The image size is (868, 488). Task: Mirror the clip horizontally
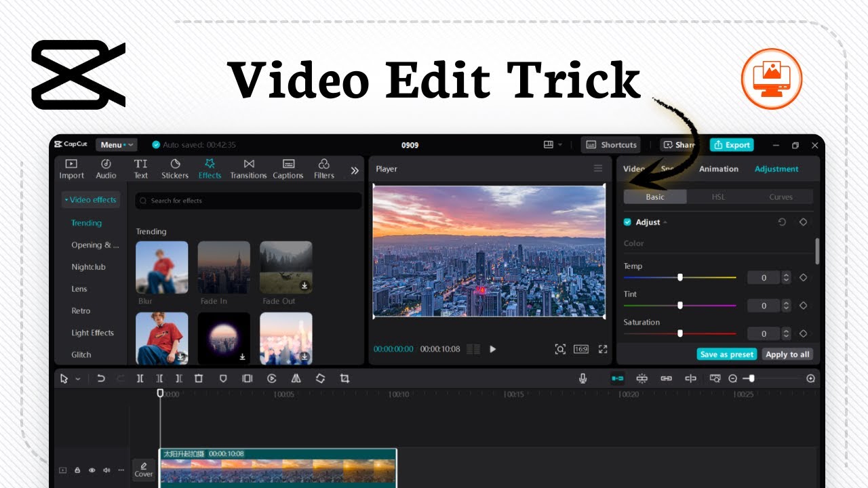coord(296,378)
